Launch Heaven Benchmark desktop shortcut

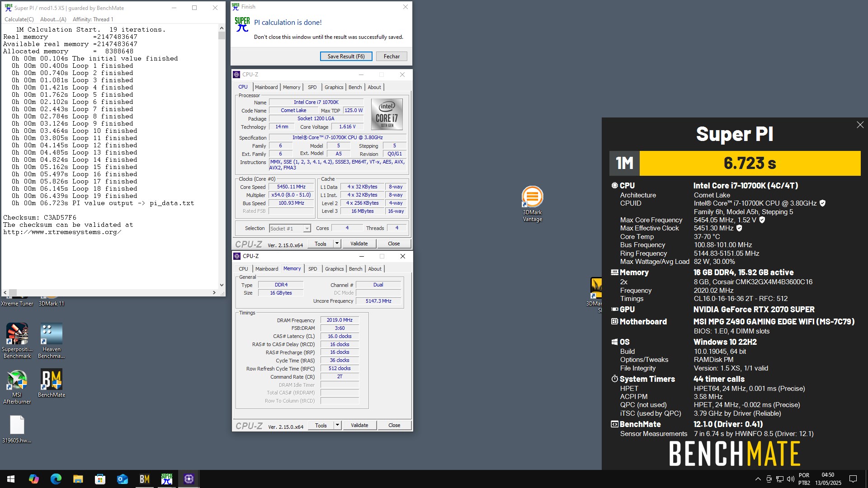51,341
